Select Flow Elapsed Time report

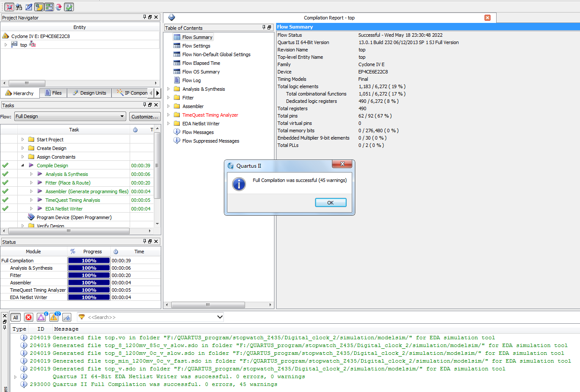pos(201,63)
